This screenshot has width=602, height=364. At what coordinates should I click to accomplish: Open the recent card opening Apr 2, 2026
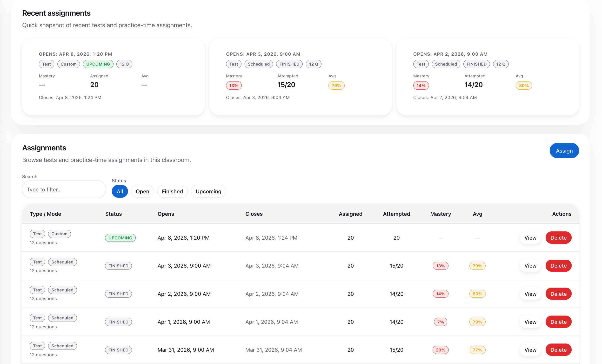click(488, 77)
